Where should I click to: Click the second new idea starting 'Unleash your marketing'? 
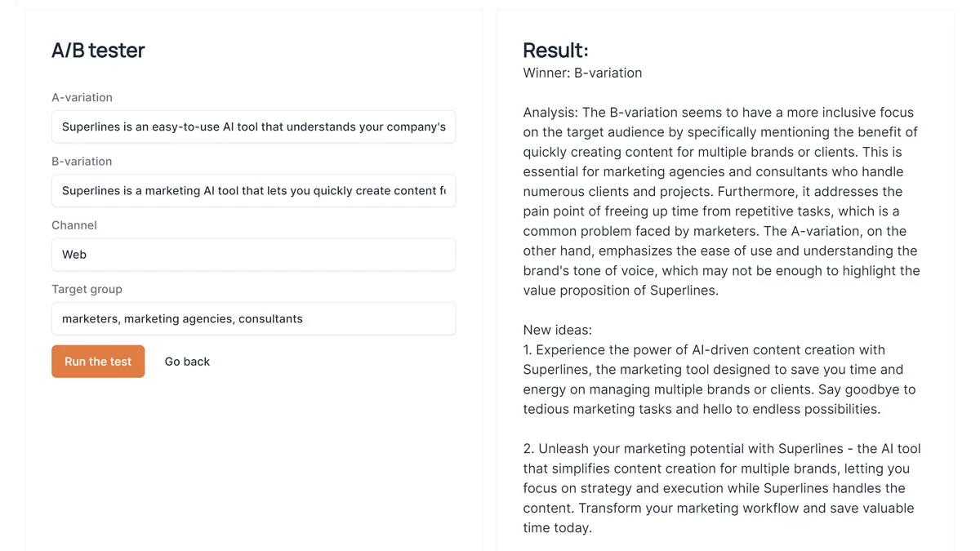(722, 449)
